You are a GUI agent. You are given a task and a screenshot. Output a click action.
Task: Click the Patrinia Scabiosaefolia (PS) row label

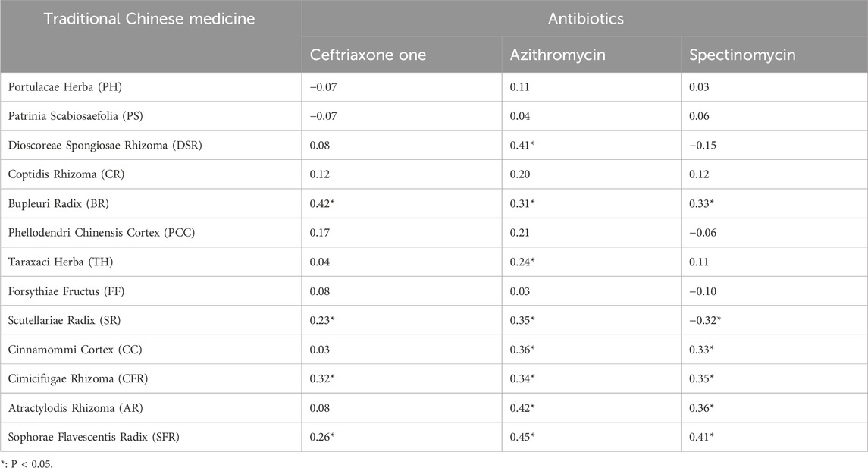(74, 118)
